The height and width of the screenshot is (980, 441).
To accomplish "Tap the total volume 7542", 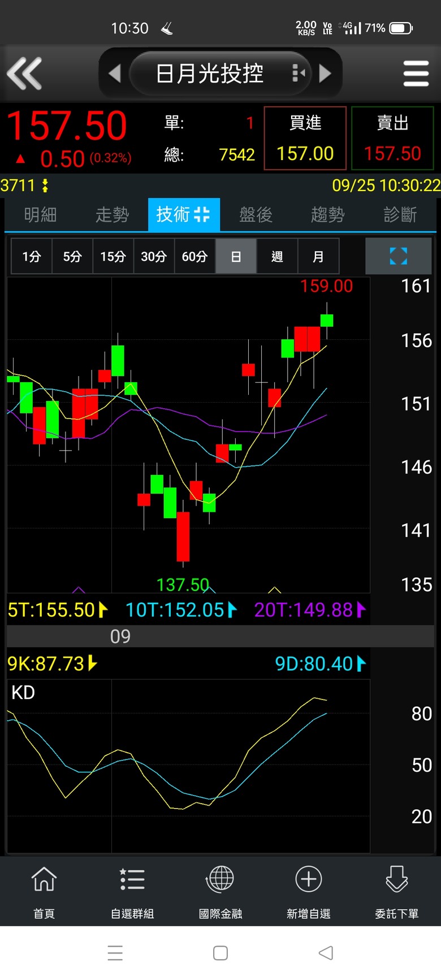I will tap(237, 154).
